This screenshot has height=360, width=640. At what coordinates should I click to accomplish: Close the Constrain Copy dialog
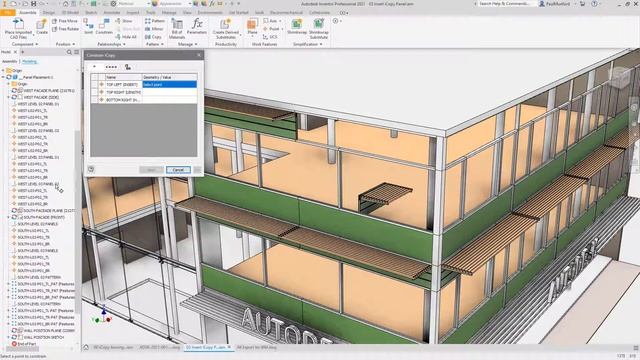(x=199, y=55)
